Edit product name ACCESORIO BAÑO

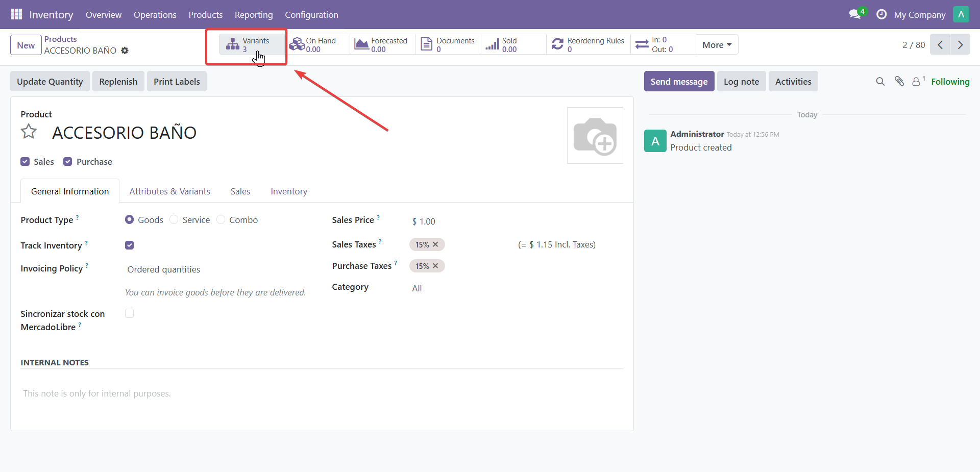[124, 133]
